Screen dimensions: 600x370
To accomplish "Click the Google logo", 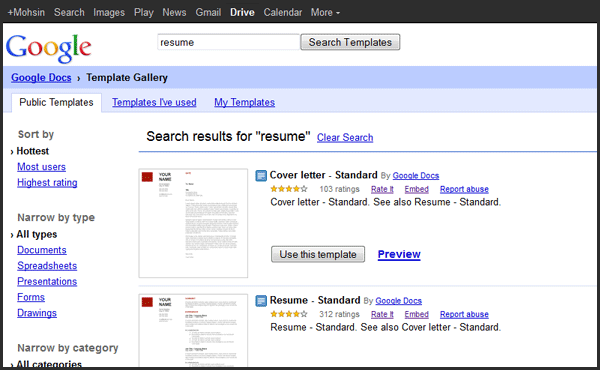I will [49, 48].
